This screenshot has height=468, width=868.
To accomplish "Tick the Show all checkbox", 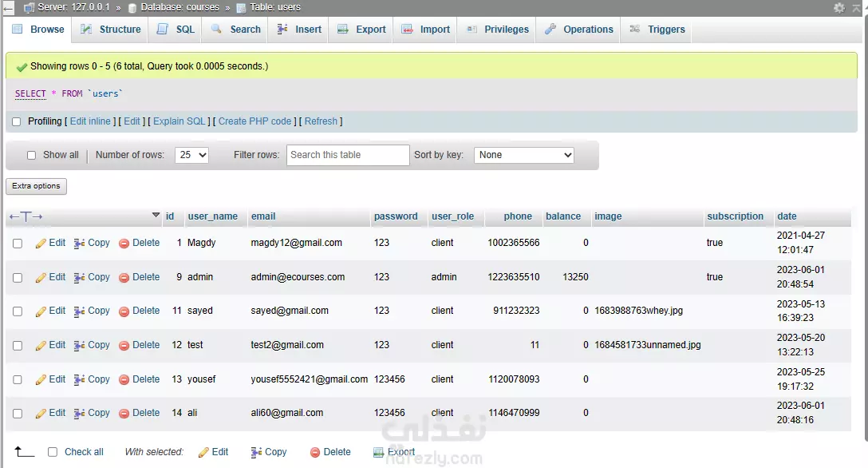I will pos(32,156).
